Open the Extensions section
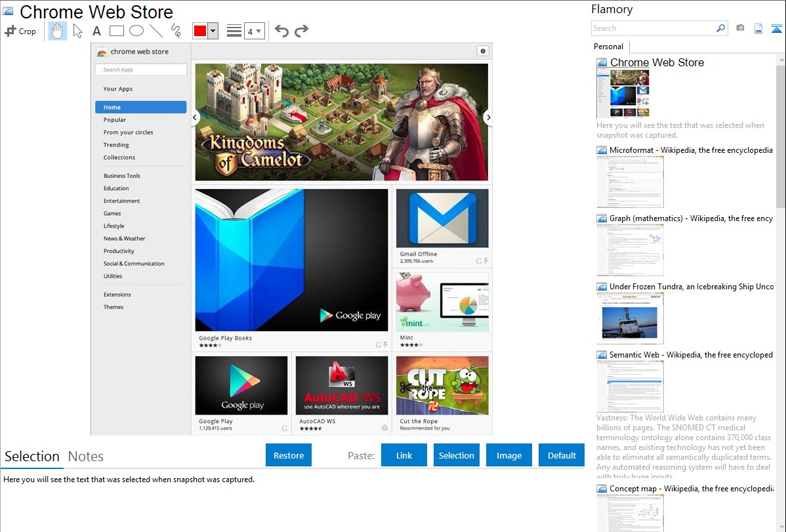 [x=117, y=295]
